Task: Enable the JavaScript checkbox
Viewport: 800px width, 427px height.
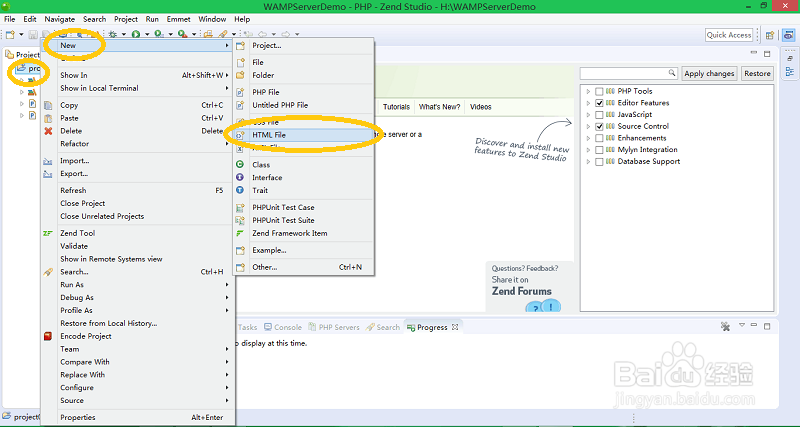Action: tap(599, 115)
